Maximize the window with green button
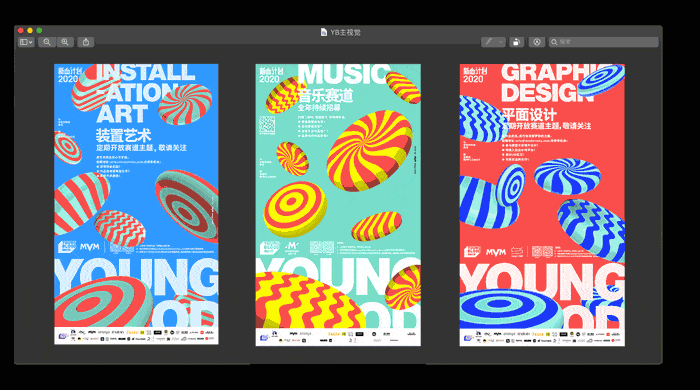The height and width of the screenshot is (390, 700). tap(39, 30)
